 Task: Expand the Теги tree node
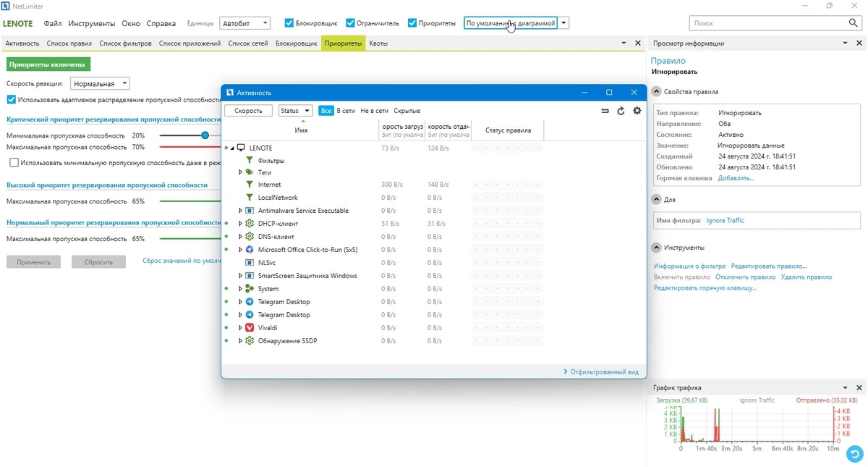[x=240, y=172]
